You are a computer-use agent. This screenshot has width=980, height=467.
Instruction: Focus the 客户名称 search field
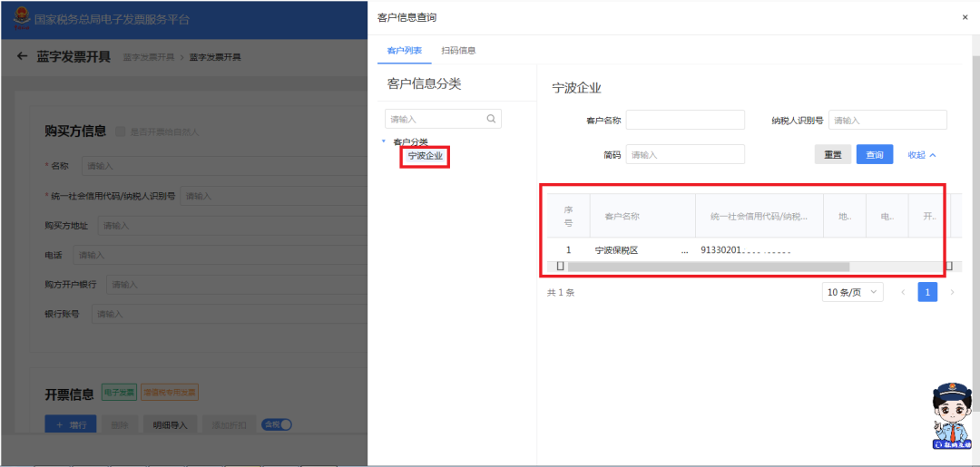pos(685,120)
